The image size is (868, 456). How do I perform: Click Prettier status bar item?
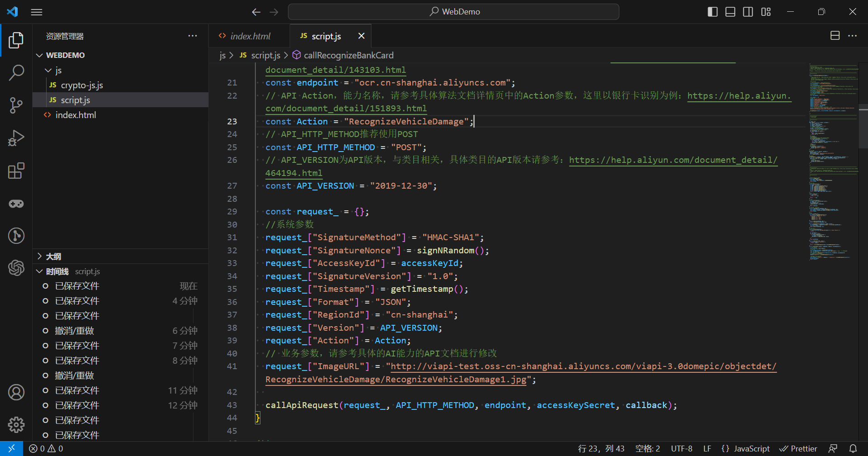click(x=798, y=449)
